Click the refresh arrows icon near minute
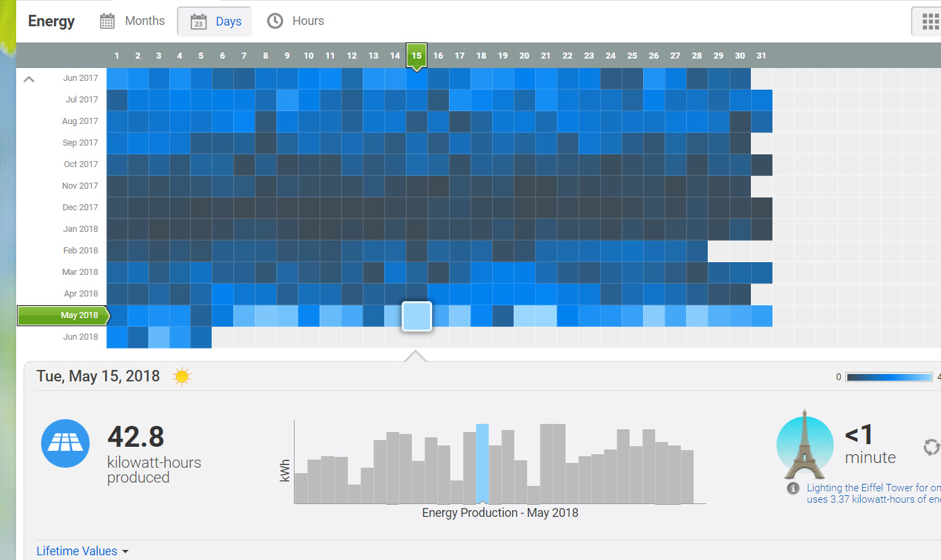The width and height of the screenshot is (941, 560). 932,447
